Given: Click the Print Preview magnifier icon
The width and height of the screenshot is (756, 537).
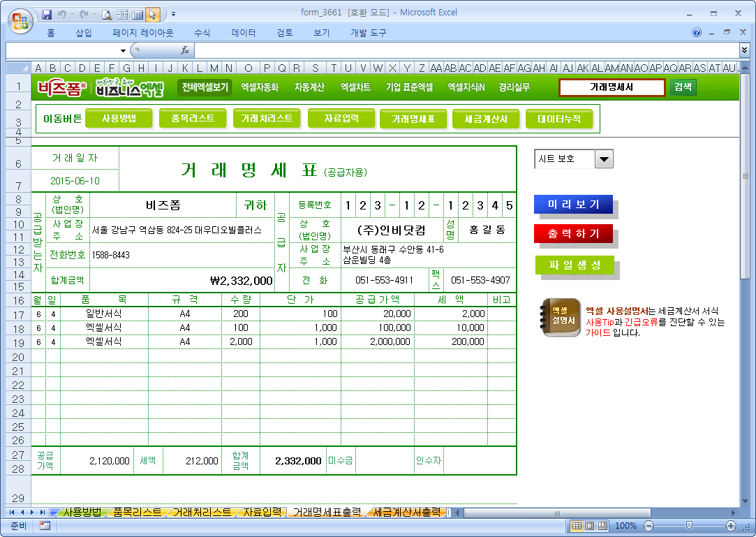Looking at the screenshot, I should [107, 14].
